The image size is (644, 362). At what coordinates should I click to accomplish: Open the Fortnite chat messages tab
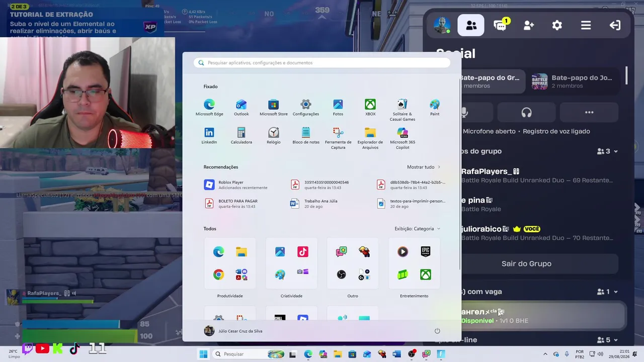click(x=501, y=25)
